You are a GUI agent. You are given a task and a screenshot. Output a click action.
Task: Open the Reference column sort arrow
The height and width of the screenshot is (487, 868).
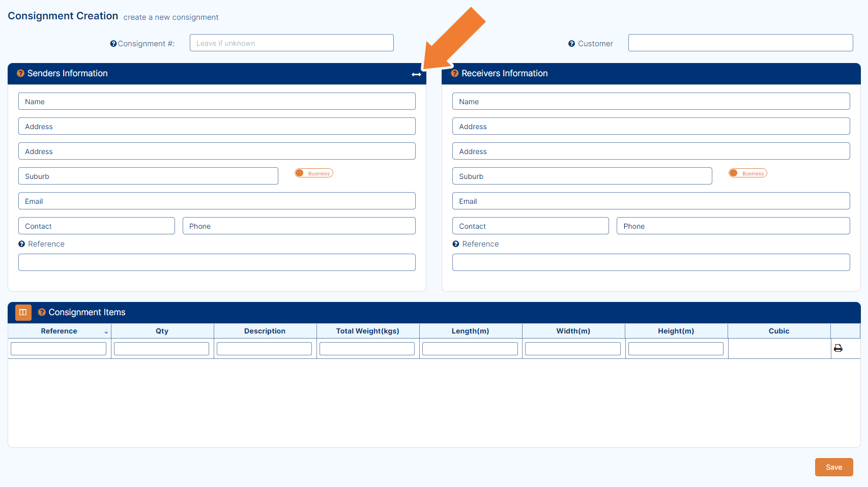(106, 332)
